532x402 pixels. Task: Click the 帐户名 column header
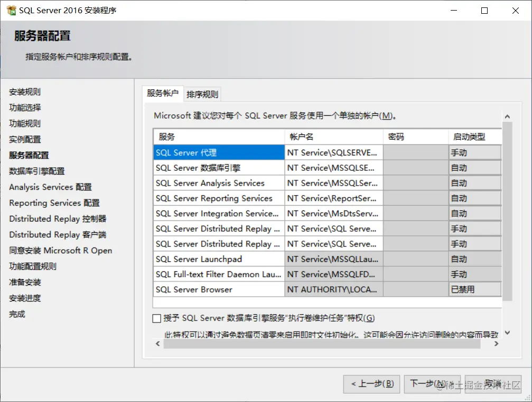(334, 137)
